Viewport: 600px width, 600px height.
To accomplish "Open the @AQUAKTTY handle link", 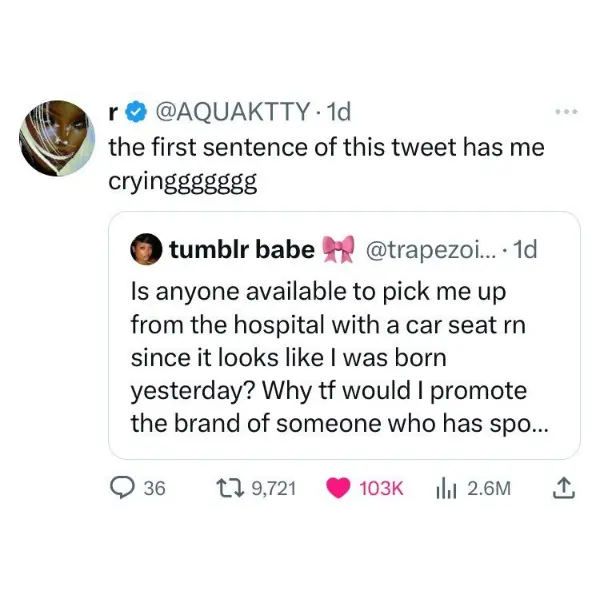I will (x=223, y=112).
